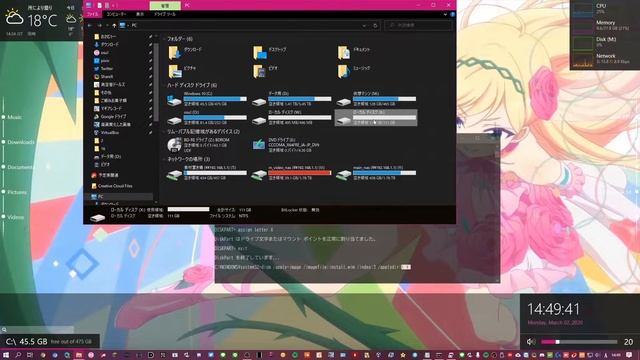Open Google ドライブ in the navigation pane
Image resolution: width=640 pixels, height=360 pixels.
(x=113, y=116)
